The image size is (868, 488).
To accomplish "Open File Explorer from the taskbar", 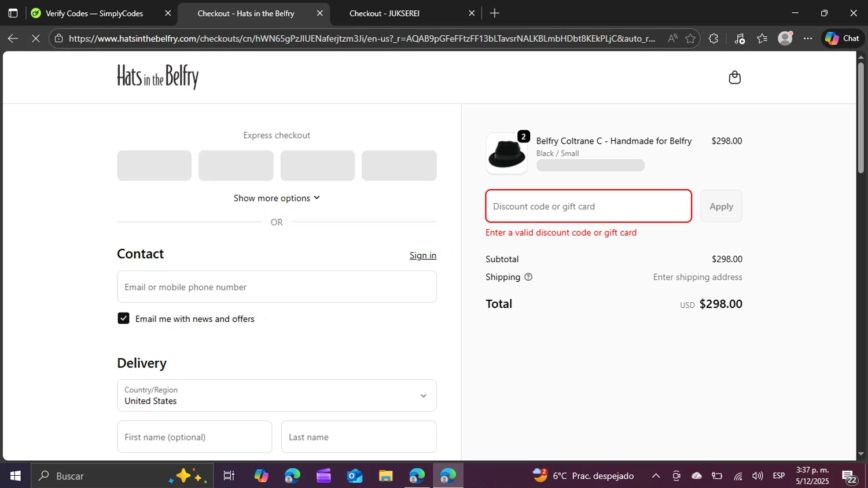I will tap(385, 476).
